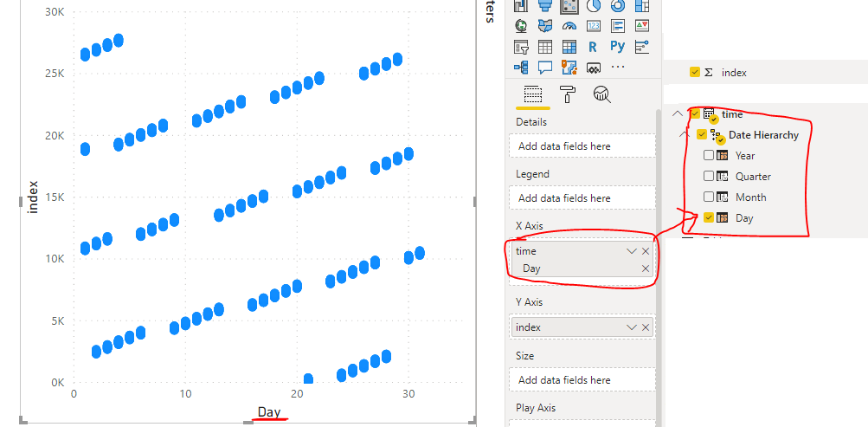Click the data point at day 31
The width and height of the screenshot is (868, 427).
point(420,253)
